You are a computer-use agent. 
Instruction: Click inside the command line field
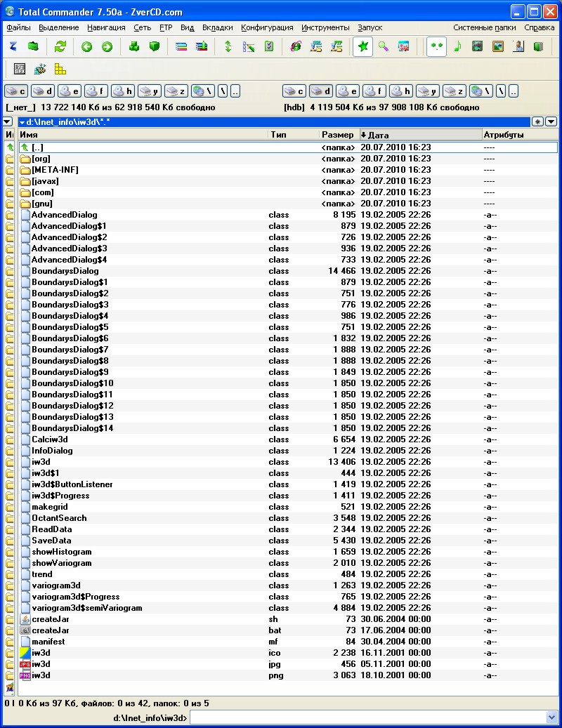click(368, 717)
